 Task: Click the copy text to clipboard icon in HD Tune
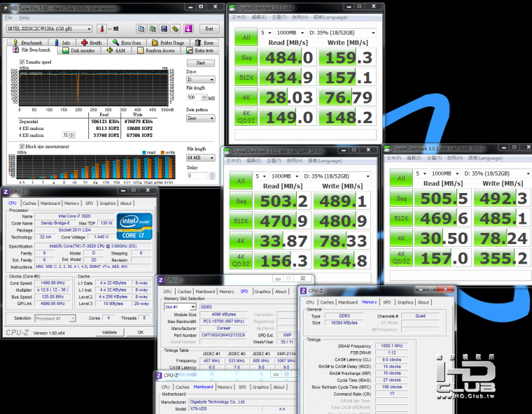[141, 29]
